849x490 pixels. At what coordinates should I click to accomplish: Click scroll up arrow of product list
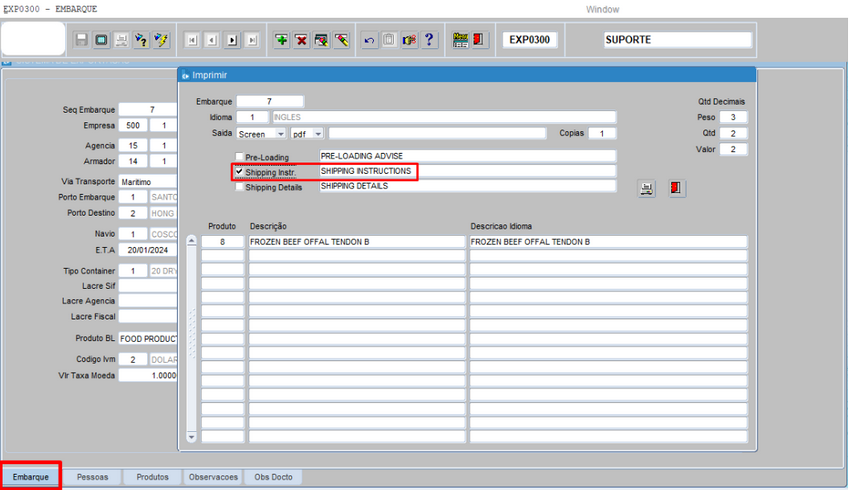pos(192,242)
